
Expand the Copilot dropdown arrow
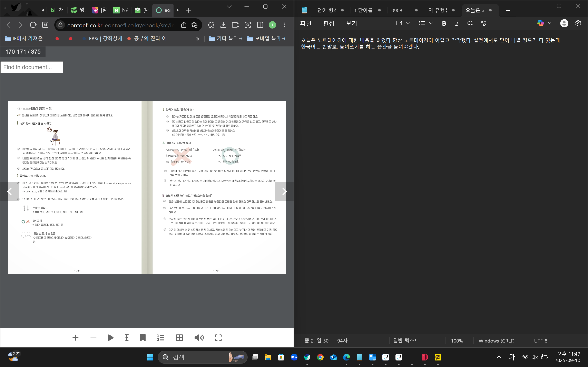coord(550,23)
